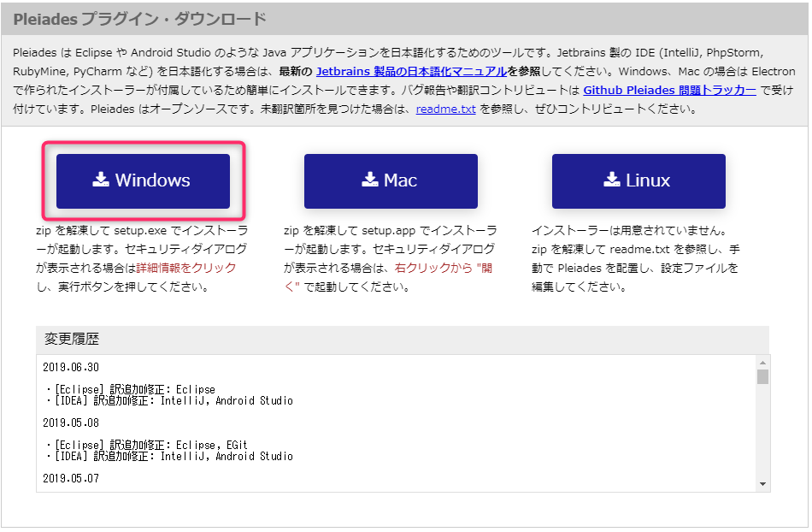Click the changelog scrollbar up arrow
812x532 pixels.
pyautogui.click(x=762, y=362)
